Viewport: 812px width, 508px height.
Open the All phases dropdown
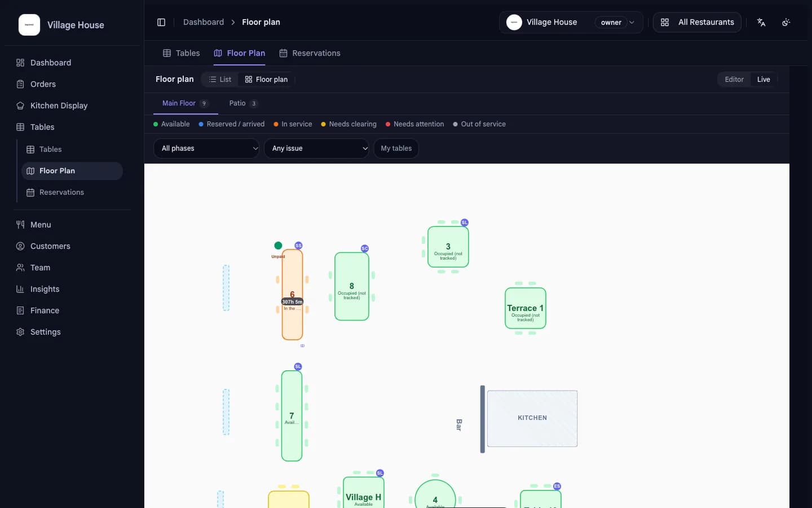206,148
